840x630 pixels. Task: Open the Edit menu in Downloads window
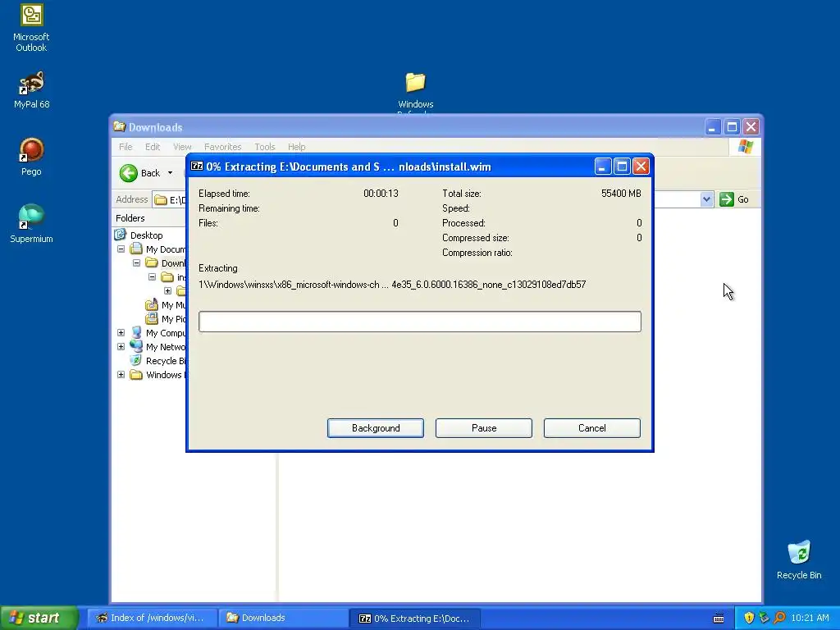tap(153, 147)
